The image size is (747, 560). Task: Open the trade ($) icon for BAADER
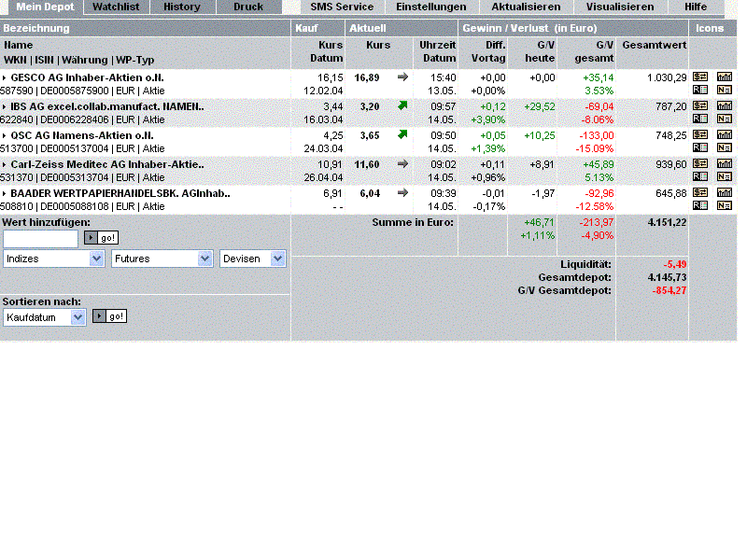tap(699, 193)
